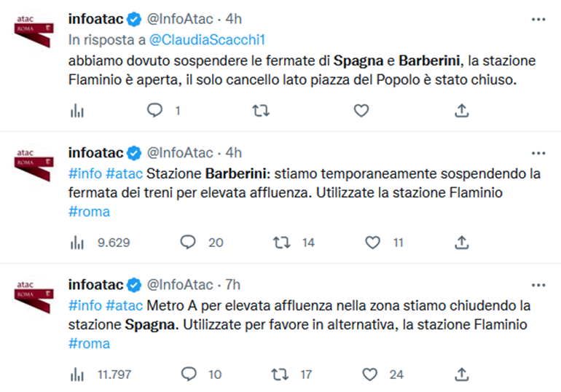
Task: Open more options menu on Barberini tweet
Action: tap(538, 153)
